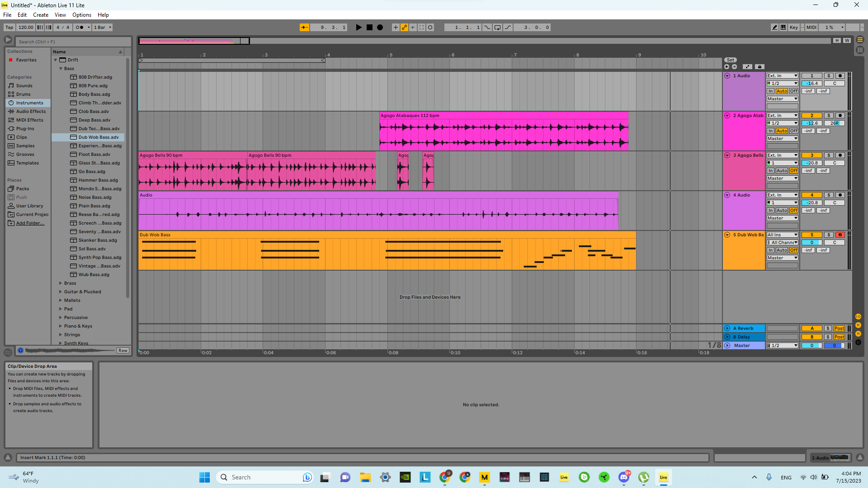Click the Optimize Arrangement Height icon
The width and height of the screenshot is (868, 488).
[838, 41]
